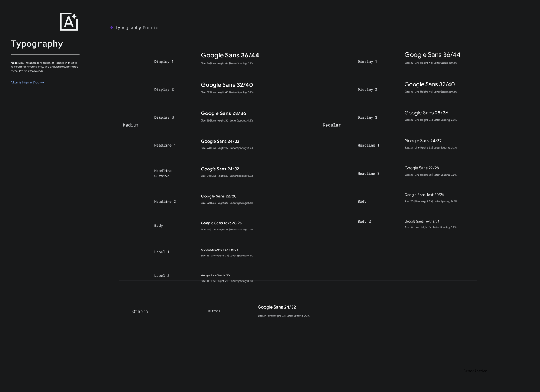The image size is (540, 392).
Task: Click the A sparkle logo icon
Action: pos(69,21)
